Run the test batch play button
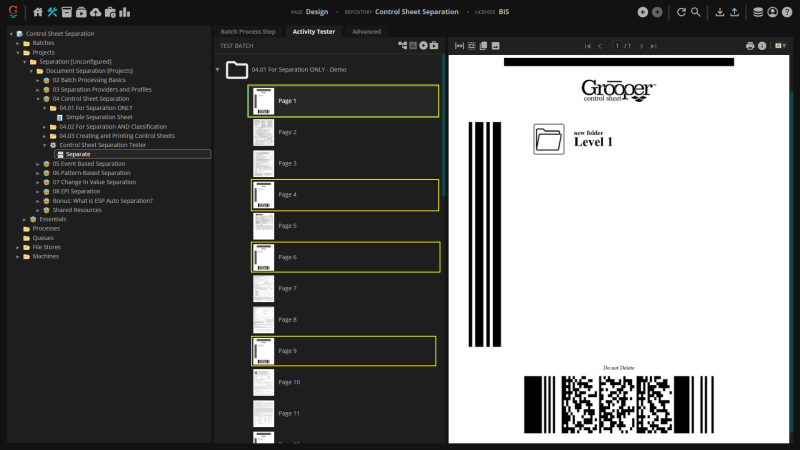Viewport: 800px width, 450px height. click(x=423, y=46)
